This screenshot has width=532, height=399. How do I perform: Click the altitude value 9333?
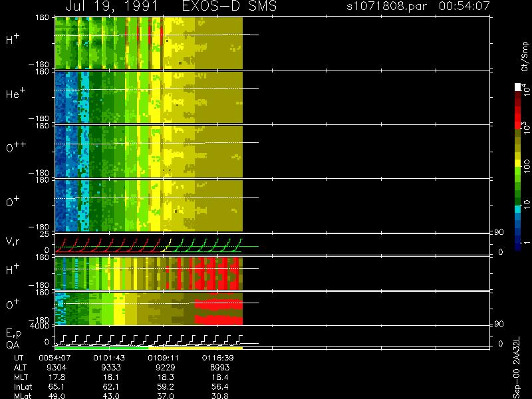point(111,368)
